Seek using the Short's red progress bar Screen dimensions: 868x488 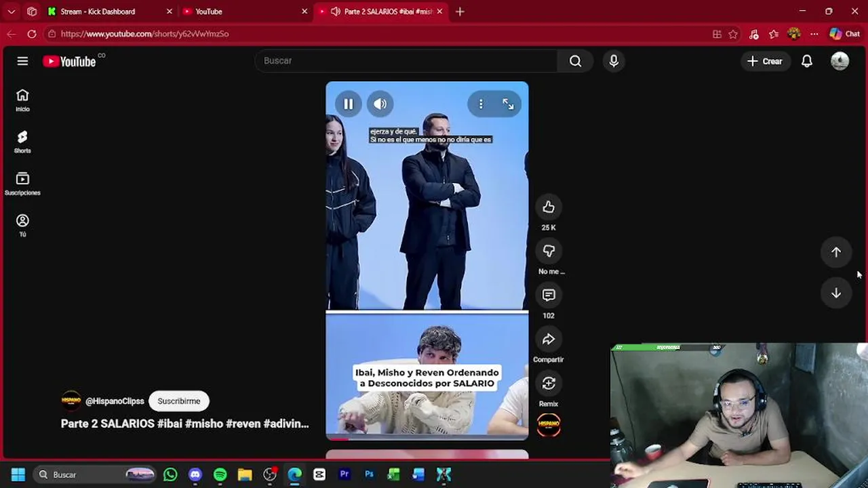point(427,439)
